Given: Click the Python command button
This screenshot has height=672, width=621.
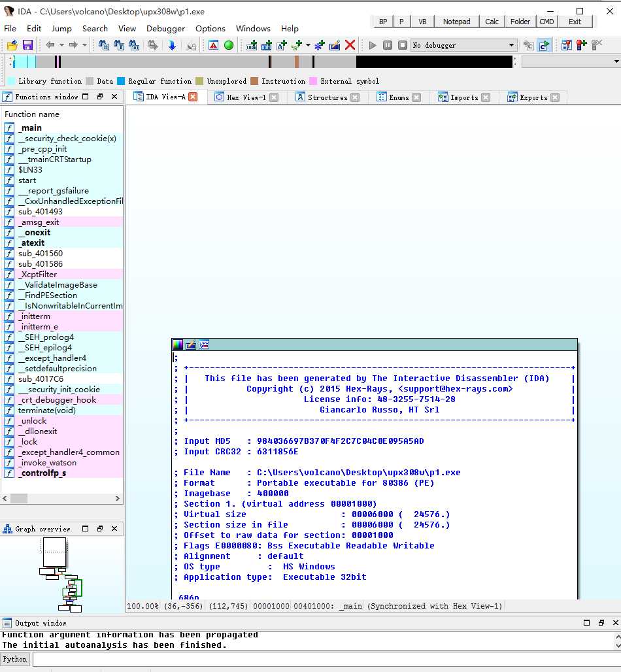Looking at the screenshot, I should coord(15,659).
